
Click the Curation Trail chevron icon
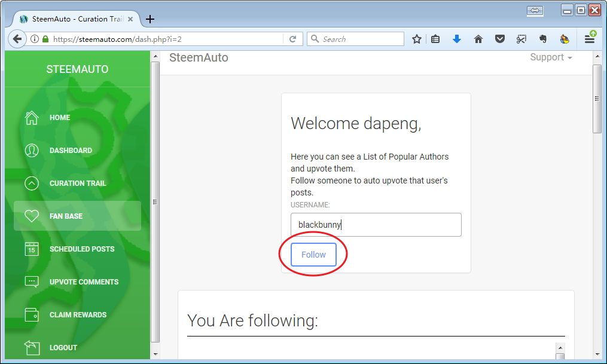pos(31,183)
